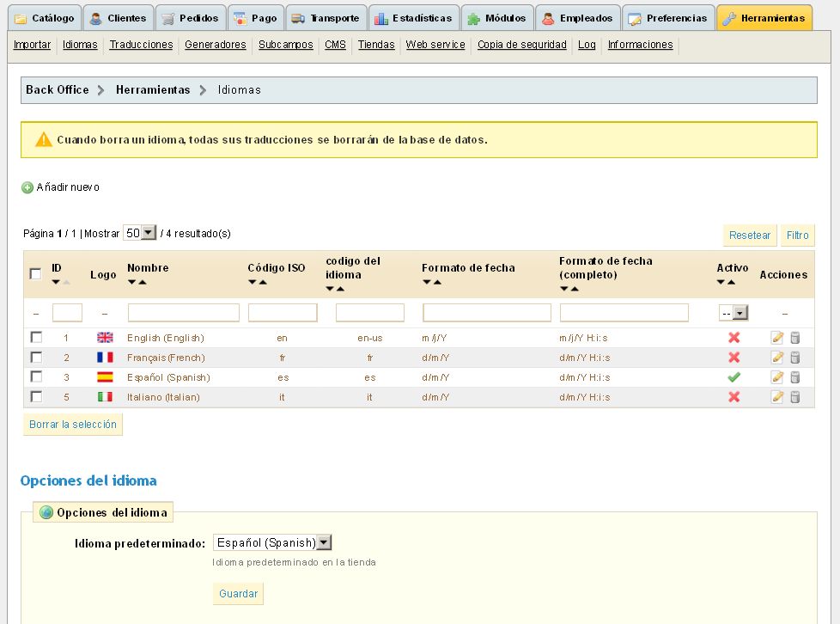Open the Catálogo tab
The image size is (840, 624).
pyautogui.click(x=45, y=18)
